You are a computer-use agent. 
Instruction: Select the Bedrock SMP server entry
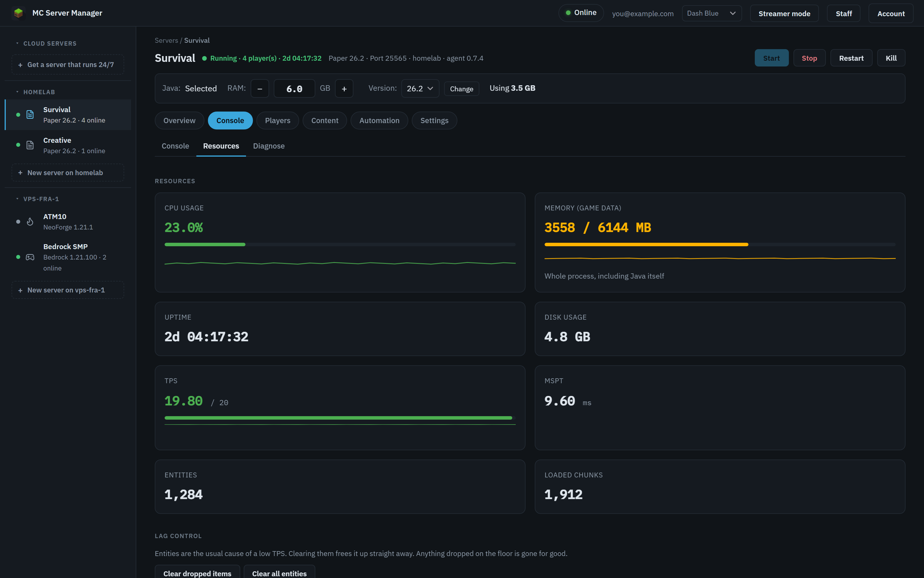(68, 257)
